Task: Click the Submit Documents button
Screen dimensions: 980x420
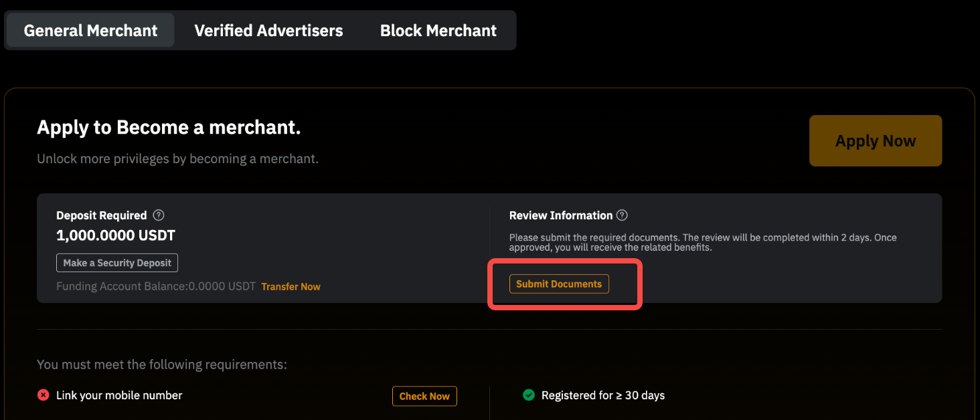Action: point(559,284)
